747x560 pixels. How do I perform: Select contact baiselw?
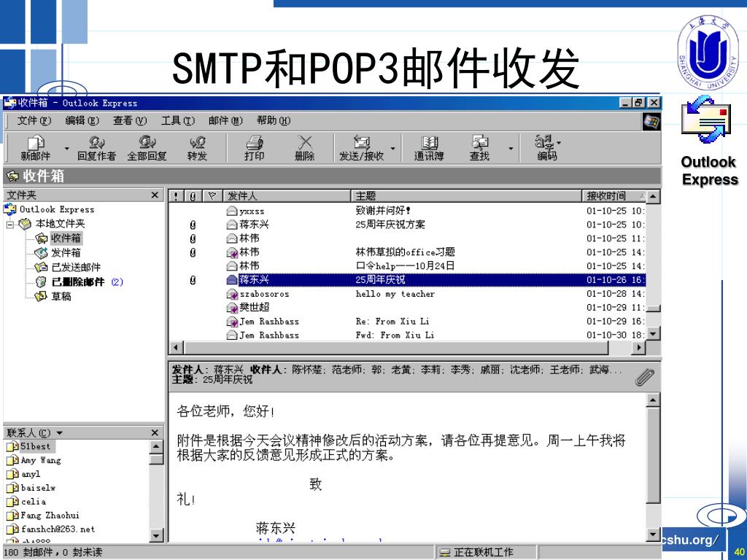[31, 488]
